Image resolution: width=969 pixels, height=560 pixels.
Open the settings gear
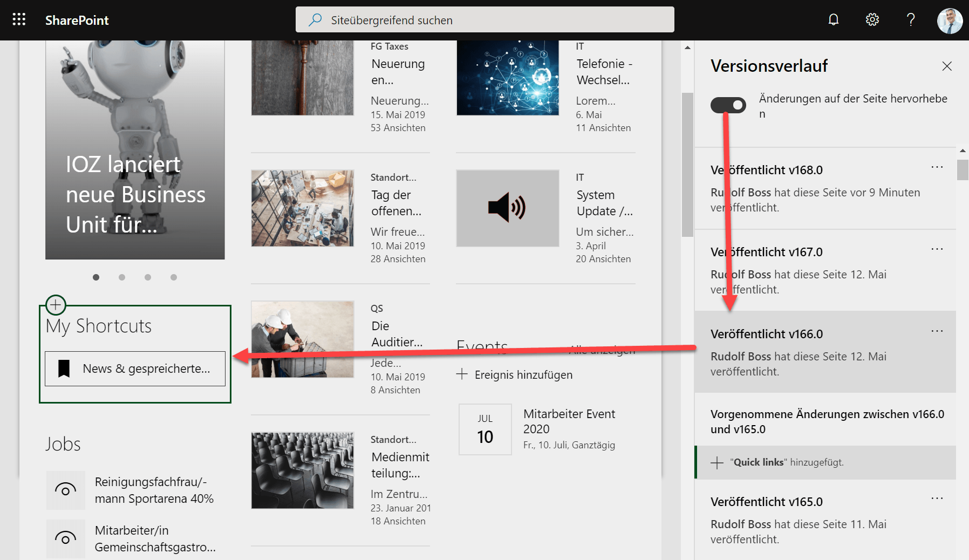[x=872, y=20]
